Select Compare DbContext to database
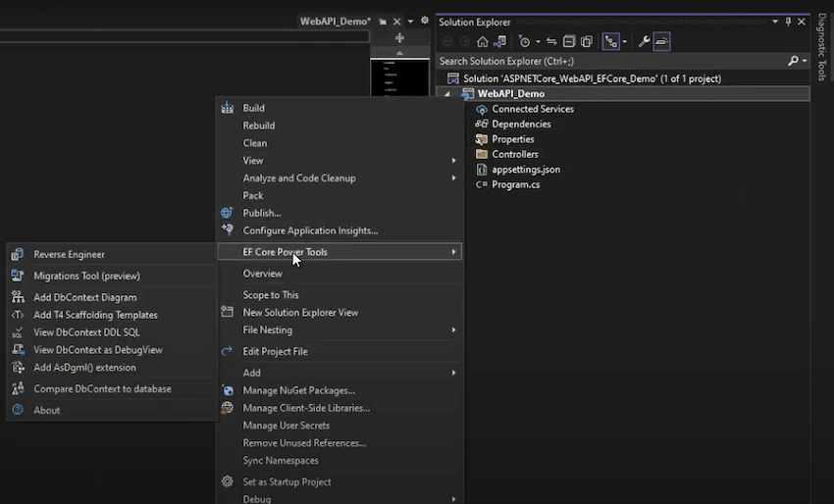 point(112,389)
